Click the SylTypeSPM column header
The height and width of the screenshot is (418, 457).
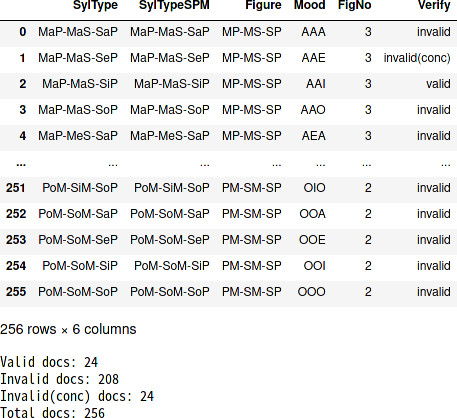(x=174, y=5)
